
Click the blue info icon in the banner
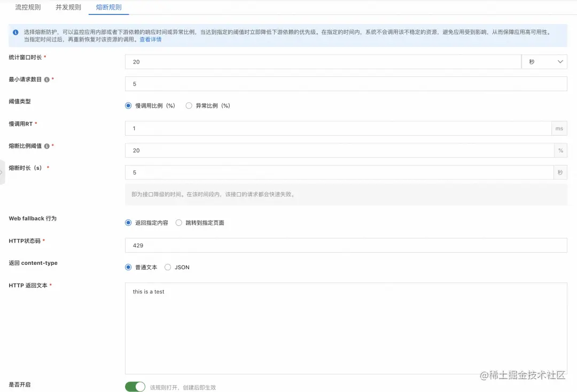coord(15,33)
